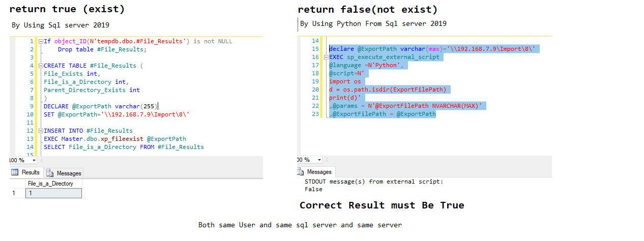
Task: Collapse the "If object_ID" block on line 1
Action: click(41, 41)
